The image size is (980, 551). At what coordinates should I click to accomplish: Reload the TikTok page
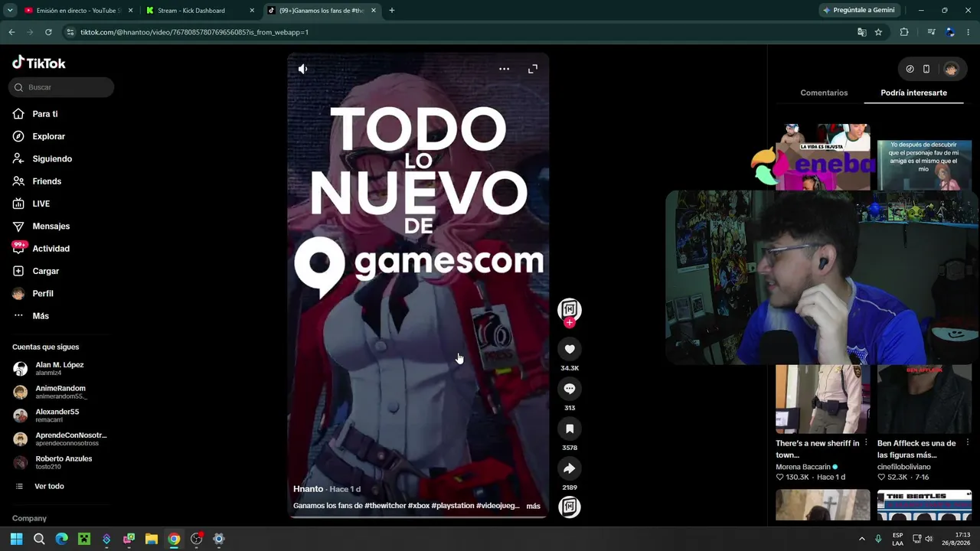(48, 32)
